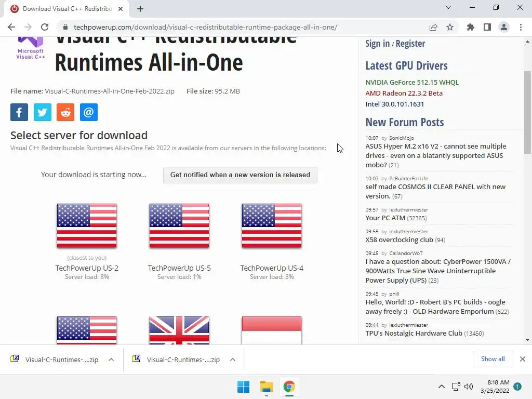Click the TechPowerUp US-4 server name
This screenshot has width=532, height=399.
pyautogui.click(x=272, y=268)
